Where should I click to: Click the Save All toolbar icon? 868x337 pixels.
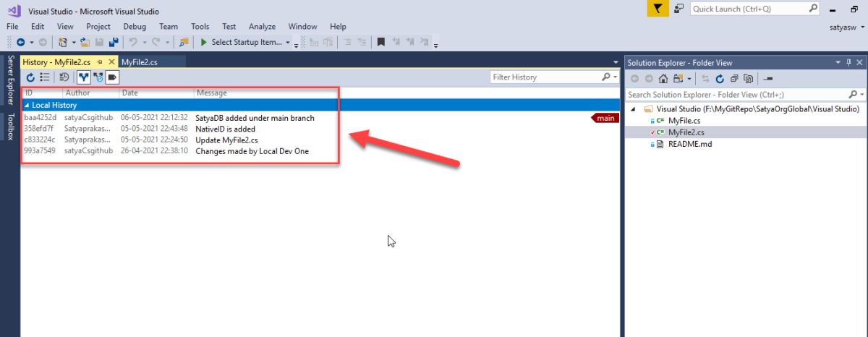pyautogui.click(x=114, y=43)
